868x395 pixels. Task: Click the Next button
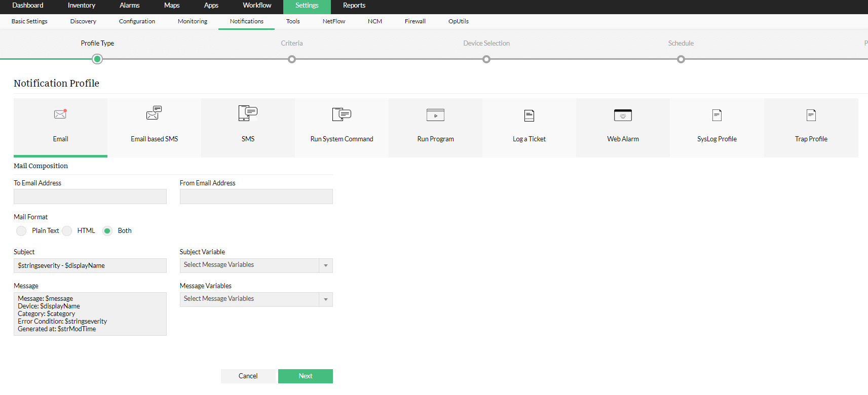[305, 376]
